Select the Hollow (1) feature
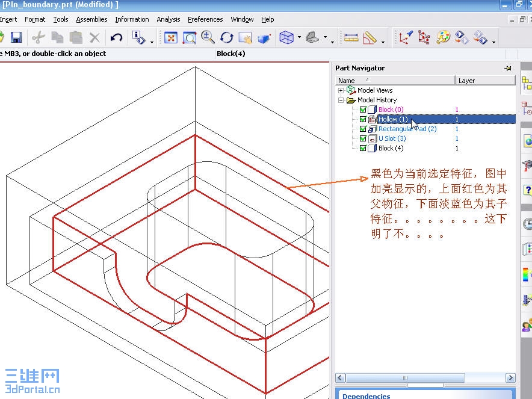Viewport: 532px width, 399px height. click(x=393, y=119)
